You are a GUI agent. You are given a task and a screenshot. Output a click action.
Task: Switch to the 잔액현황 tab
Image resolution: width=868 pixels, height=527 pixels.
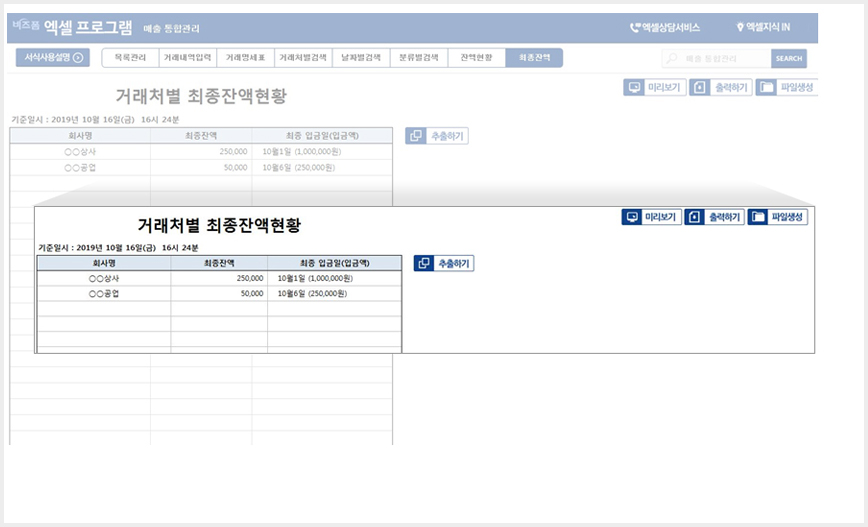pos(476,58)
